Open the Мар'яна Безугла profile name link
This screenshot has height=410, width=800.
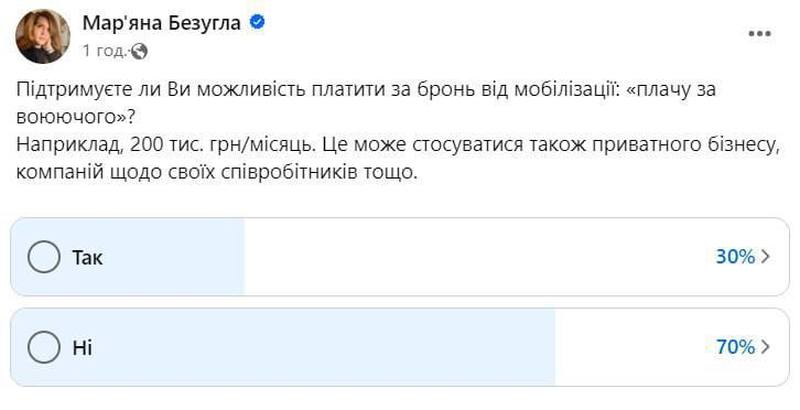pos(162,22)
